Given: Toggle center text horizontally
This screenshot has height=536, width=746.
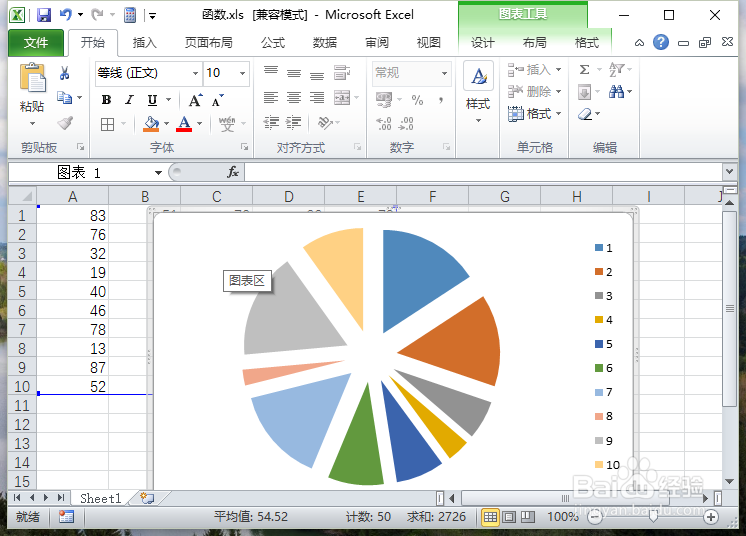Looking at the screenshot, I should 294,98.
